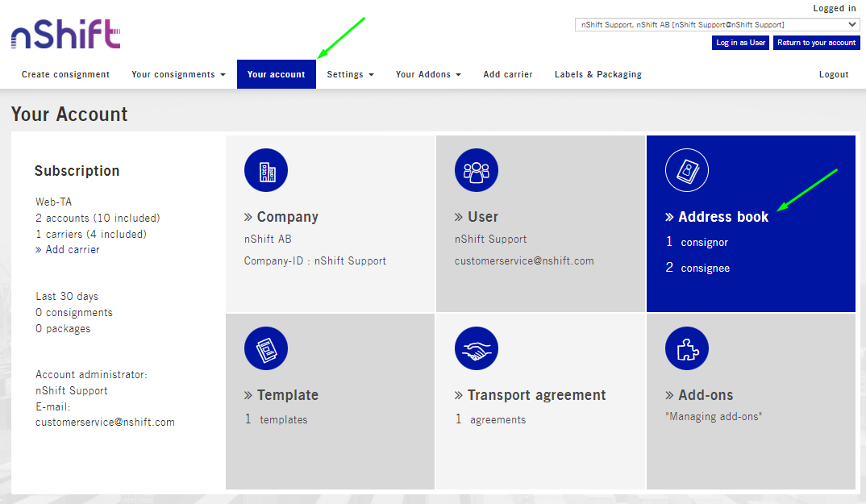Open the Transport agreement heading link
866x504 pixels.
click(536, 395)
